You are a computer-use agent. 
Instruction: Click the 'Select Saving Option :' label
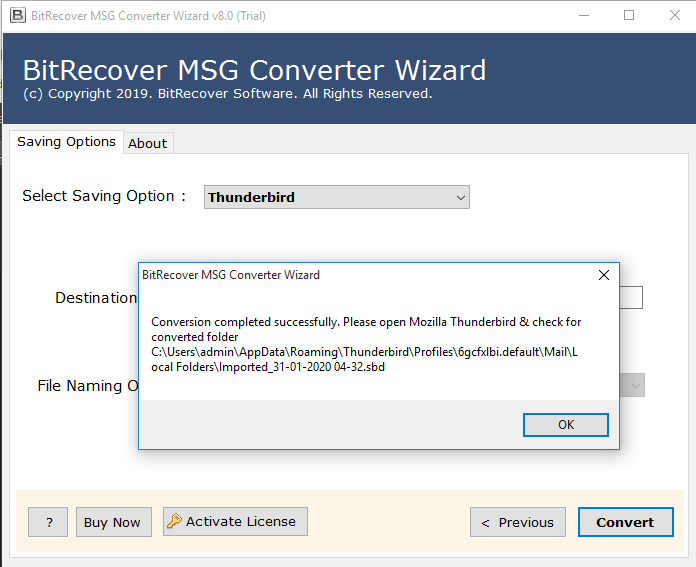(x=104, y=196)
